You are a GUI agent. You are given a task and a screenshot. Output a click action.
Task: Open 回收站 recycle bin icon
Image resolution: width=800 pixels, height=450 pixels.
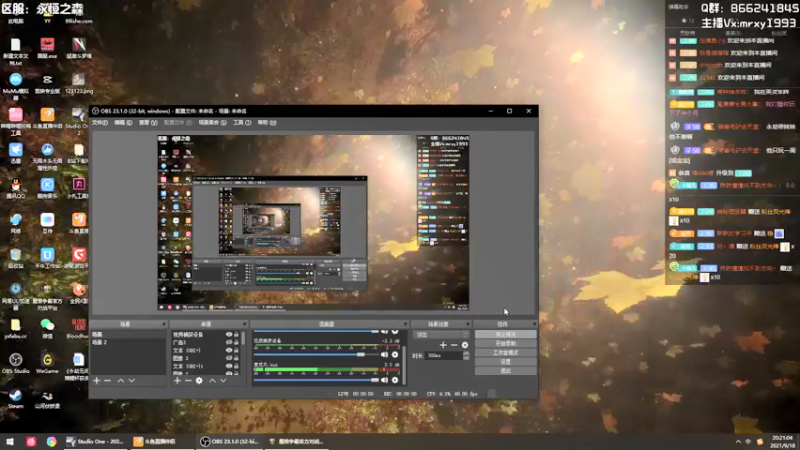[x=16, y=258]
